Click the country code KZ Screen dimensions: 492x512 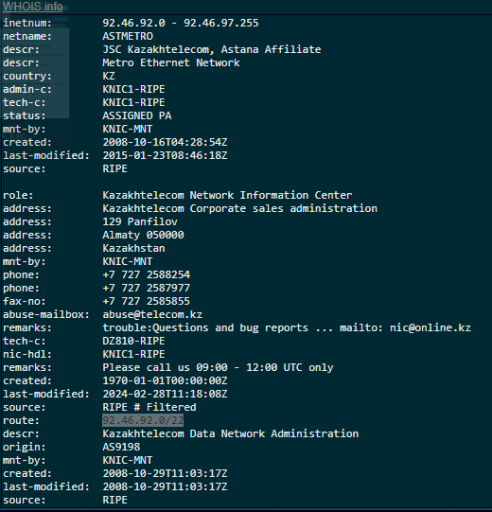pyautogui.click(x=109, y=76)
